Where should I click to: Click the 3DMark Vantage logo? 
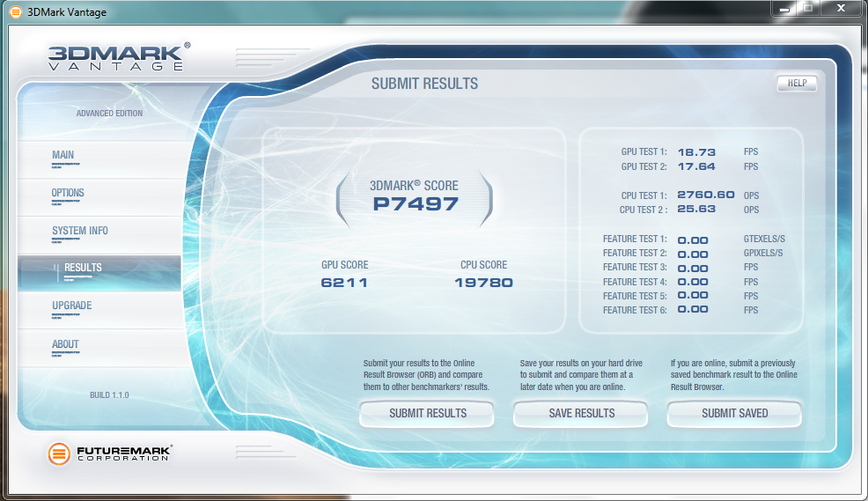pos(119,56)
